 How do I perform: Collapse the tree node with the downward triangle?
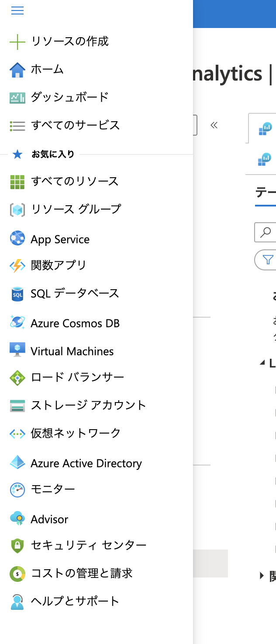pyautogui.click(x=262, y=363)
